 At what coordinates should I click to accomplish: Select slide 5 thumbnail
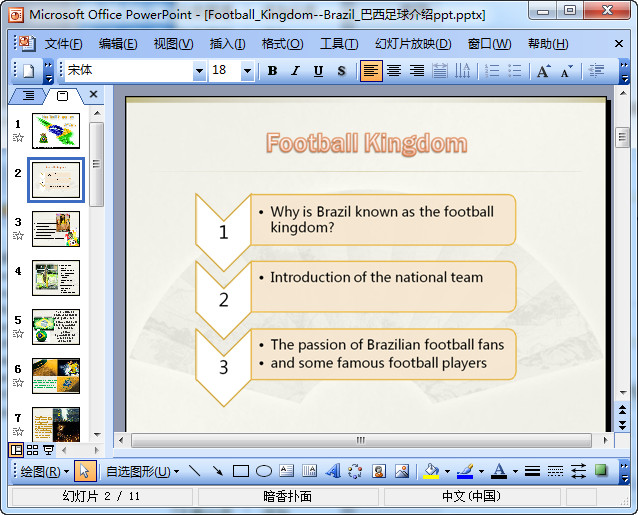pyautogui.click(x=56, y=327)
